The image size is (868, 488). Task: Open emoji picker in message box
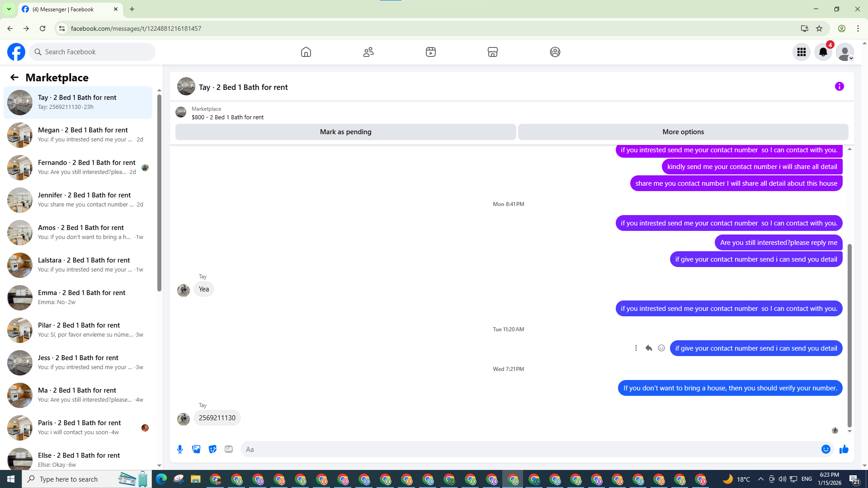[x=826, y=449]
